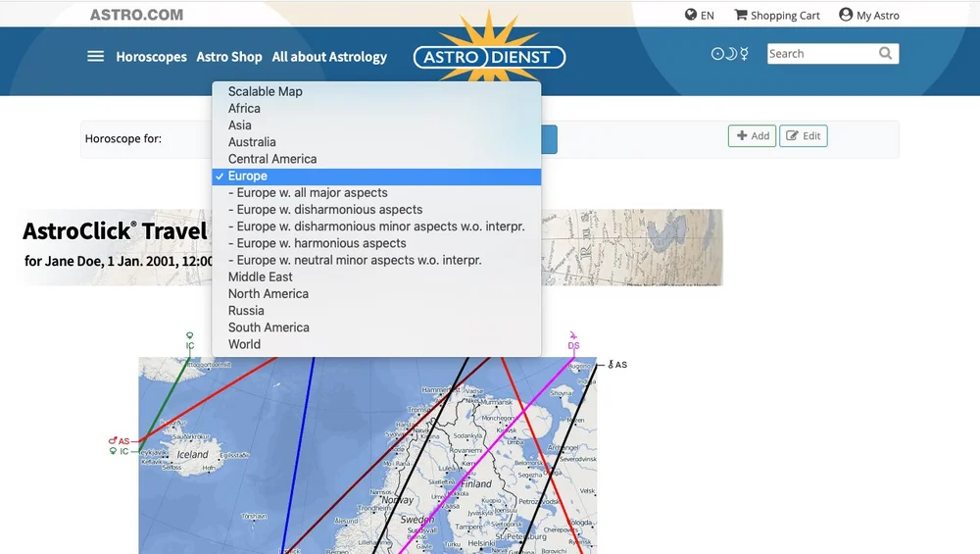The image size is (980, 554).
Task: Click the ASTRO.COM header link
Action: coord(136,15)
